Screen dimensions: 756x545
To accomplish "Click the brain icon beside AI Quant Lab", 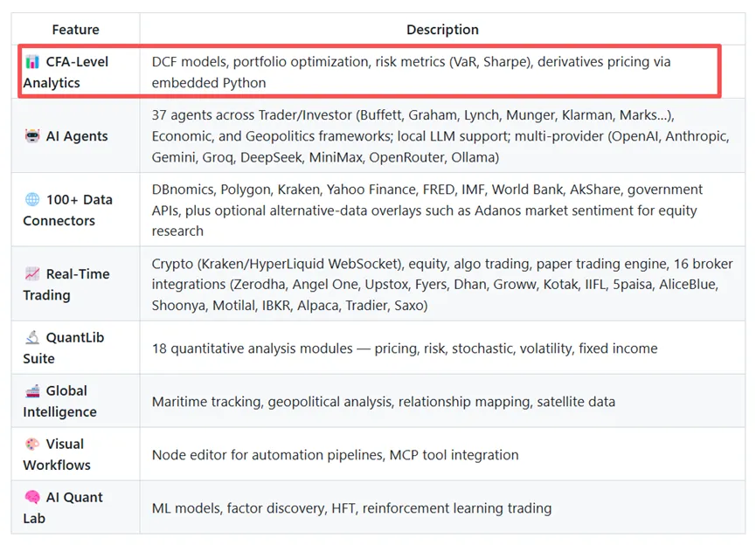I will 32,498.
